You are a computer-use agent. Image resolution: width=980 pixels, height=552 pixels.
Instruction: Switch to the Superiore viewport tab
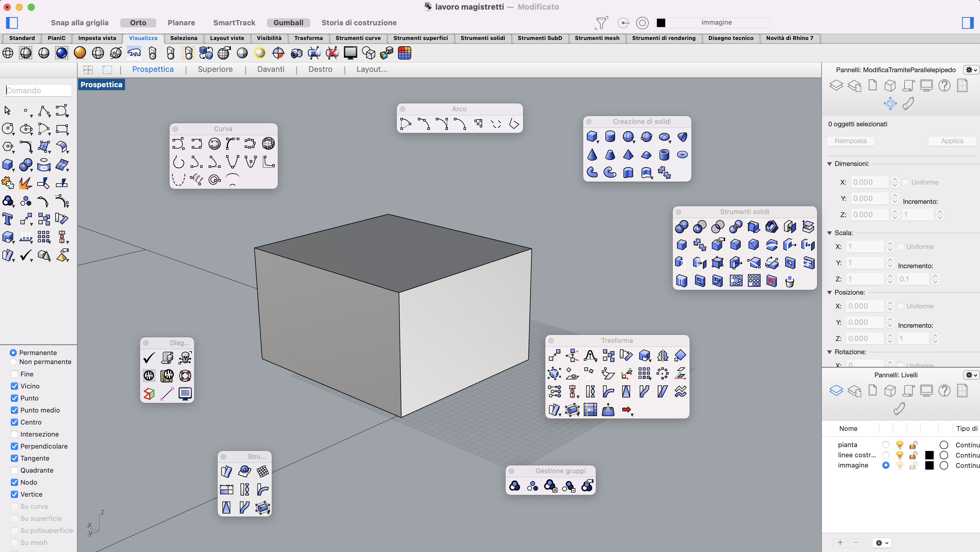click(x=215, y=69)
